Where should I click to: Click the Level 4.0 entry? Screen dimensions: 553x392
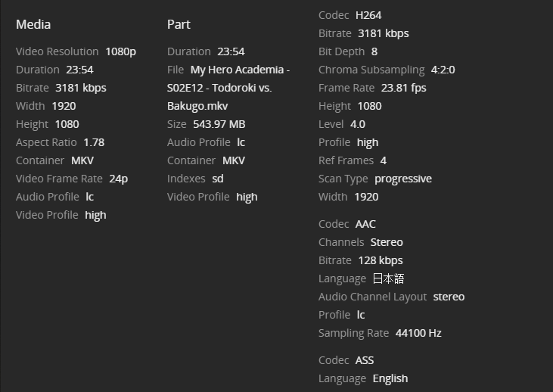point(357,124)
